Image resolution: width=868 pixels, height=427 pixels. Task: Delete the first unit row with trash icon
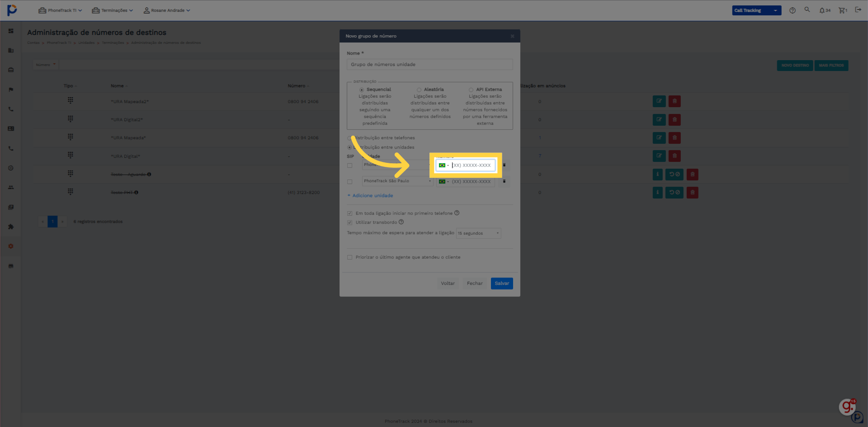pos(504,165)
